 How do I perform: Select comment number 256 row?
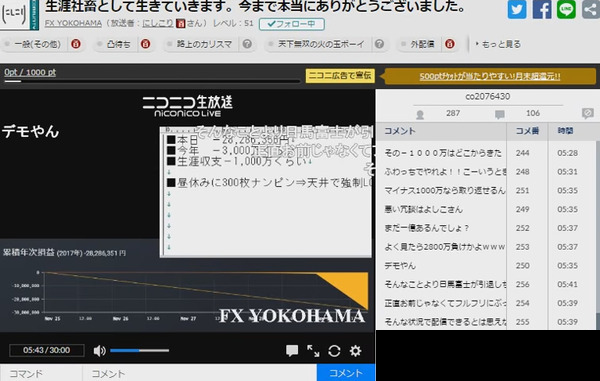[486, 284]
